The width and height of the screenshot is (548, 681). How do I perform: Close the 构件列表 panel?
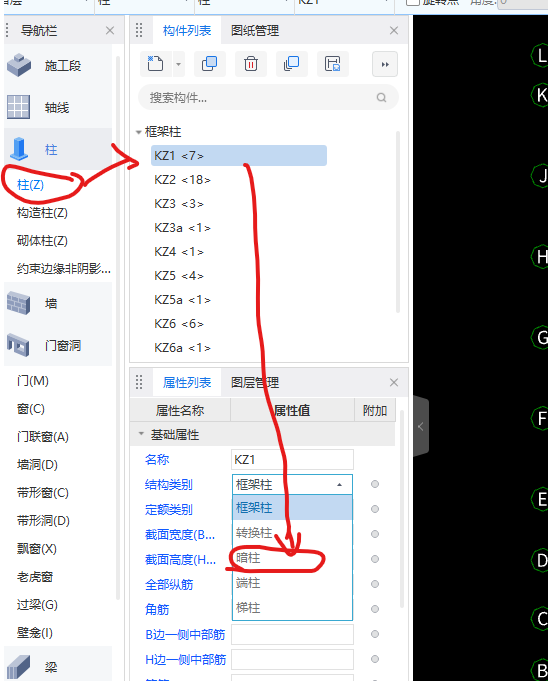[394, 30]
